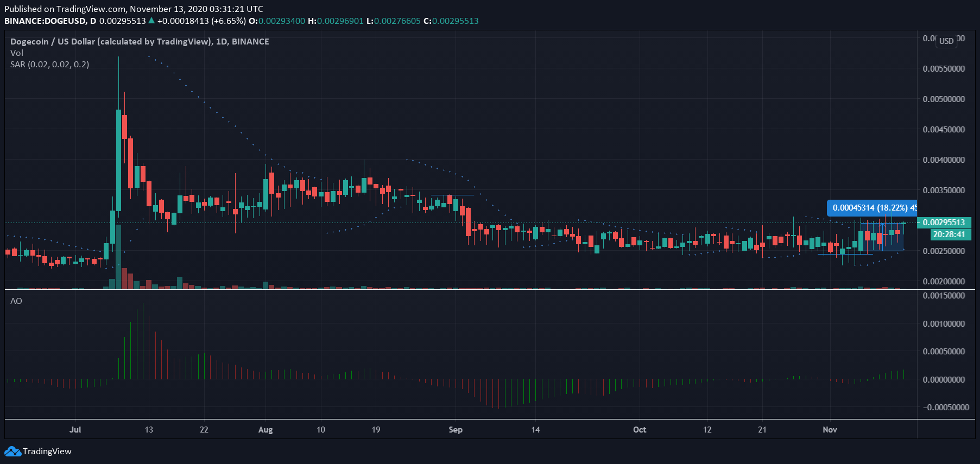
Task: Click the Vol indicator label
Action: click(x=17, y=53)
